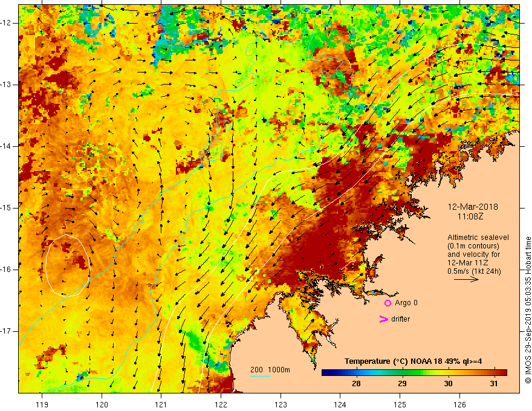Click the 125 longitude axis label

(400, 404)
